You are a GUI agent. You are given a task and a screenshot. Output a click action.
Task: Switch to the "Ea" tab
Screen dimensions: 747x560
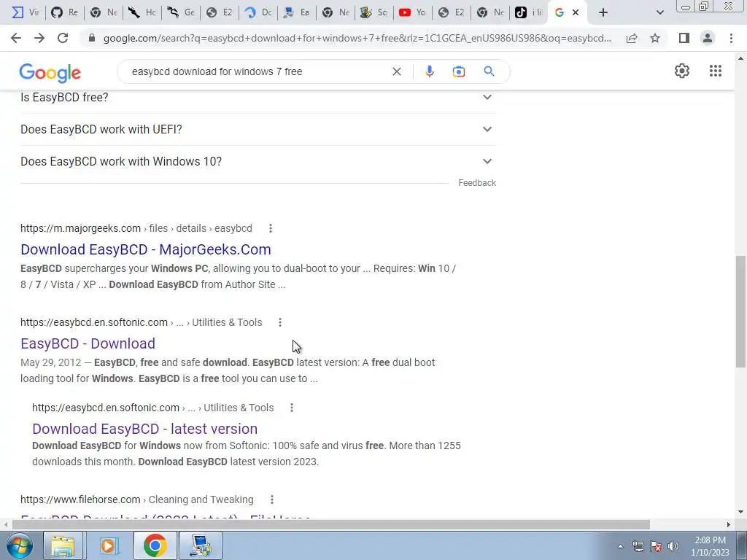click(297, 12)
